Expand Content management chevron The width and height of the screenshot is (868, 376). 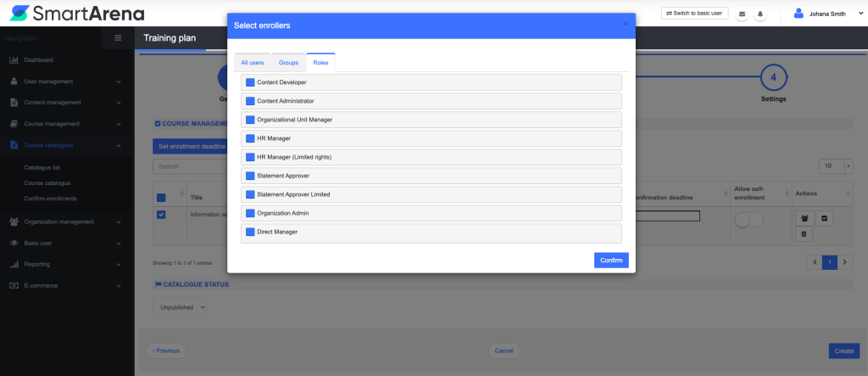[119, 103]
